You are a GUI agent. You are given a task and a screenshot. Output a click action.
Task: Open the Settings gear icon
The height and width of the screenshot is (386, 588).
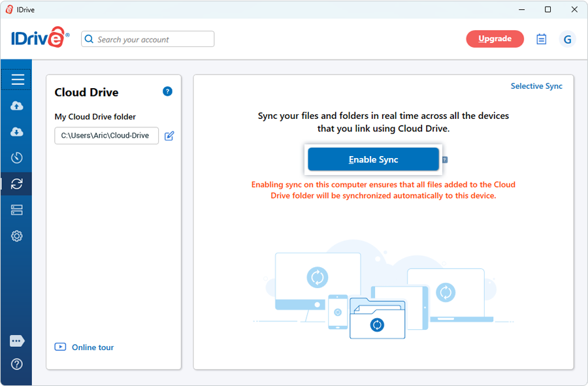click(16, 236)
